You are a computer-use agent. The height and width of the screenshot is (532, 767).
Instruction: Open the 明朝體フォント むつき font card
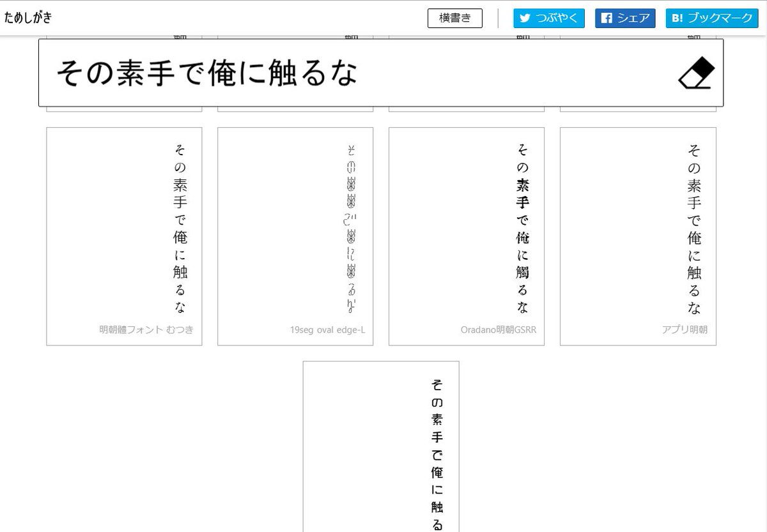(124, 236)
